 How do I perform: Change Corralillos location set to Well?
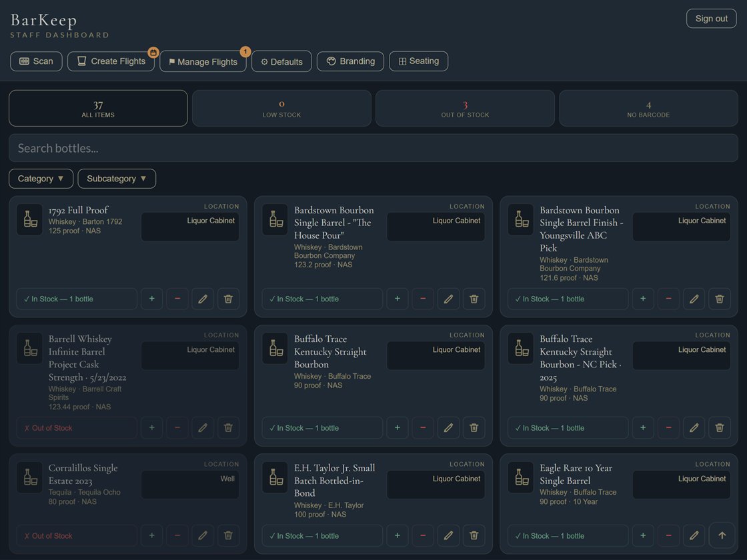(190, 485)
